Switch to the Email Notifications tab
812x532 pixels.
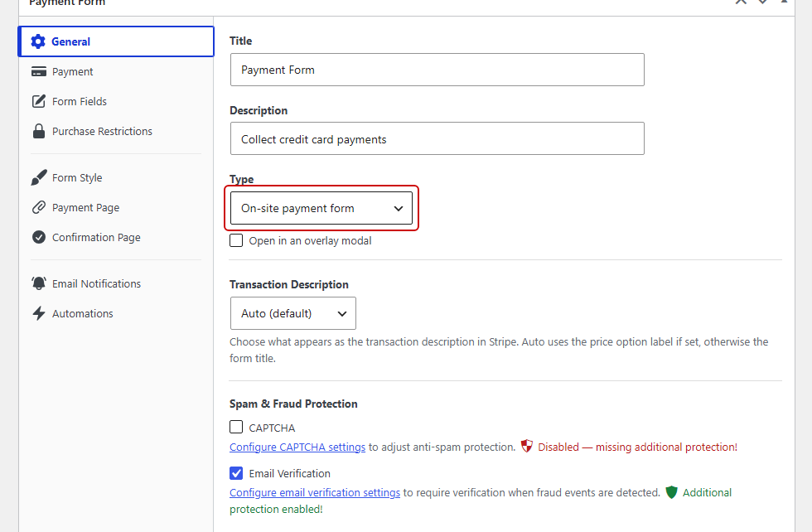(x=116, y=283)
